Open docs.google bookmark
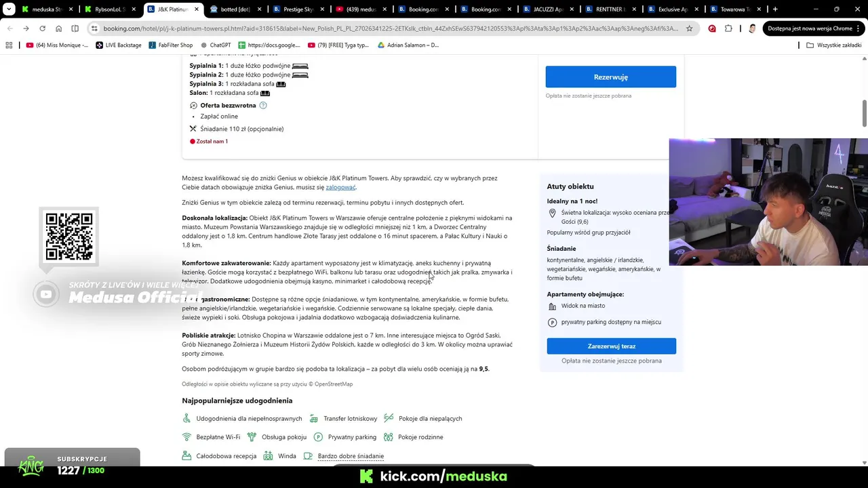Screen dimensions: 868x488 pyautogui.click(x=269, y=45)
